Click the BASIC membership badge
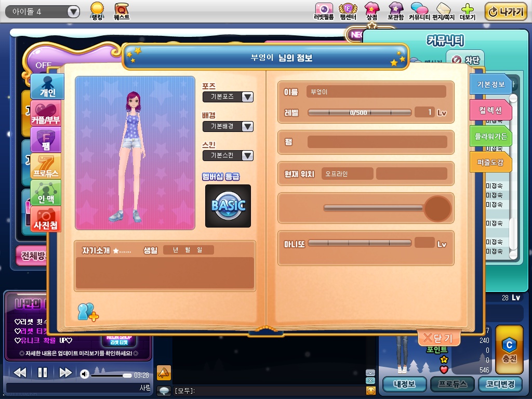The height and width of the screenshot is (399, 532). click(228, 206)
